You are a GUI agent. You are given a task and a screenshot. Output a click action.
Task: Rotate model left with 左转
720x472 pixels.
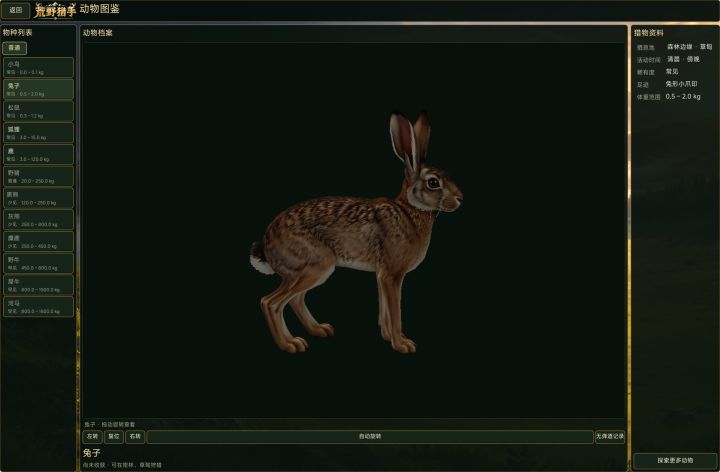point(92,437)
